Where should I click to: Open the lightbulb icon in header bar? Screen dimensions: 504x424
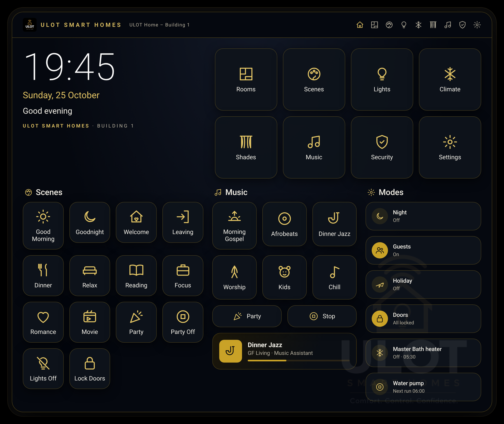point(404,25)
